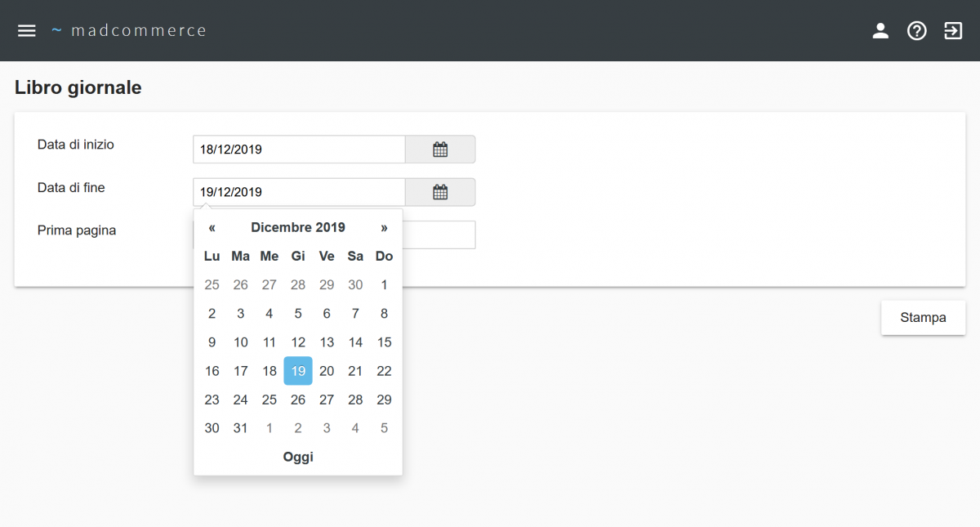Go to next month in calendar

click(384, 227)
